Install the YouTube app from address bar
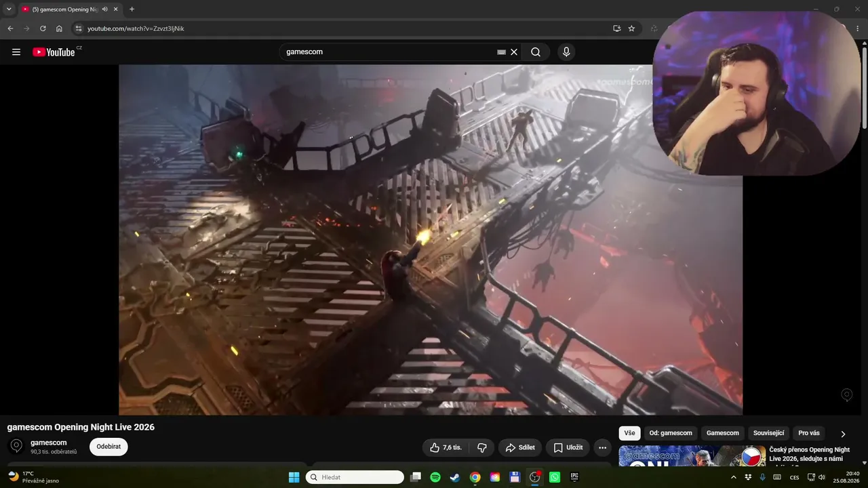 (x=616, y=28)
